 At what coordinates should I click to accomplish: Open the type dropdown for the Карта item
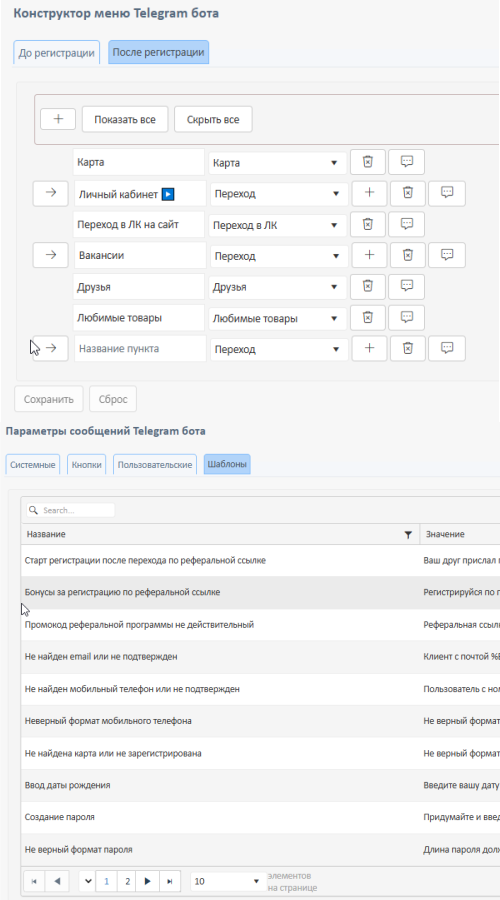(278, 163)
